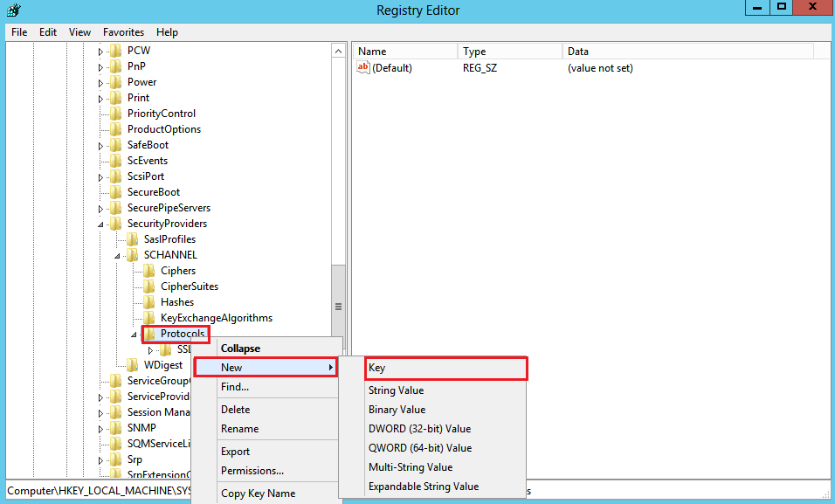Click the (Default) string value icon
Viewport: 835px width, 504px height.
pos(364,68)
